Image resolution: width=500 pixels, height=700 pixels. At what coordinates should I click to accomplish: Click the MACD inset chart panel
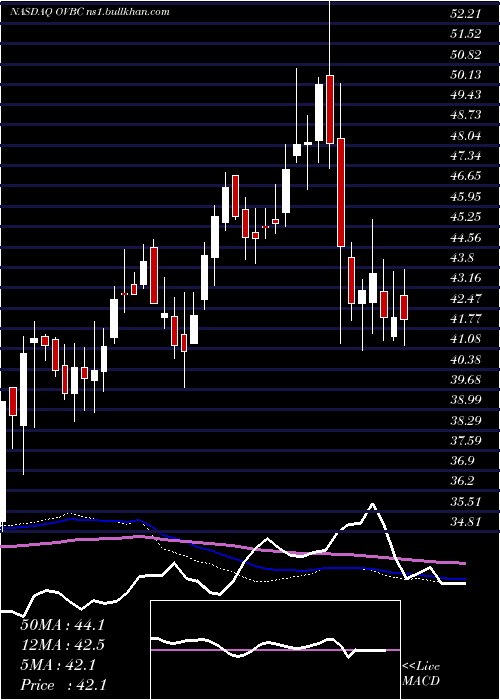[275, 650]
